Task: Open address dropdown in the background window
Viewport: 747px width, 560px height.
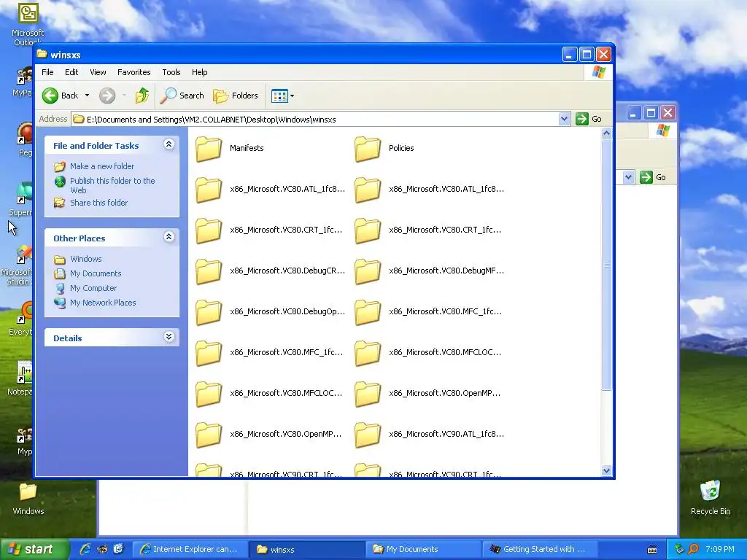Action: click(628, 177)
